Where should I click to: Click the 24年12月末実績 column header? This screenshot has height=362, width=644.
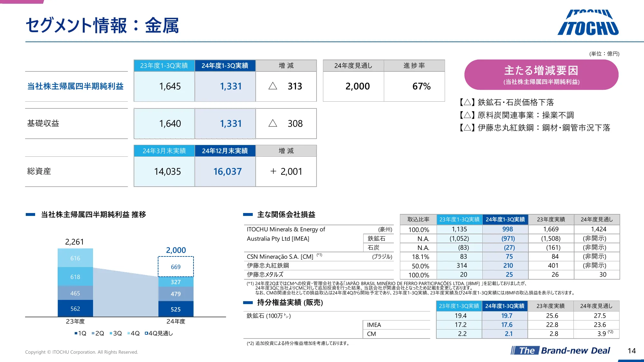225,151
